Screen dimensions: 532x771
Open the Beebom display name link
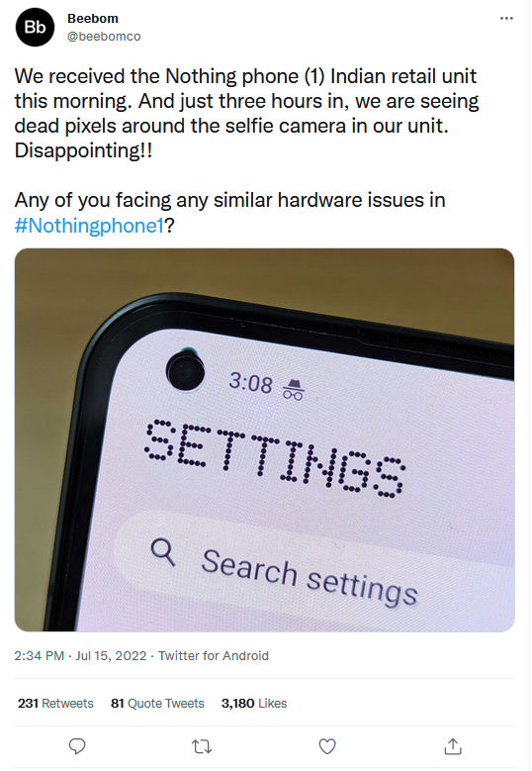pos(93,19)
